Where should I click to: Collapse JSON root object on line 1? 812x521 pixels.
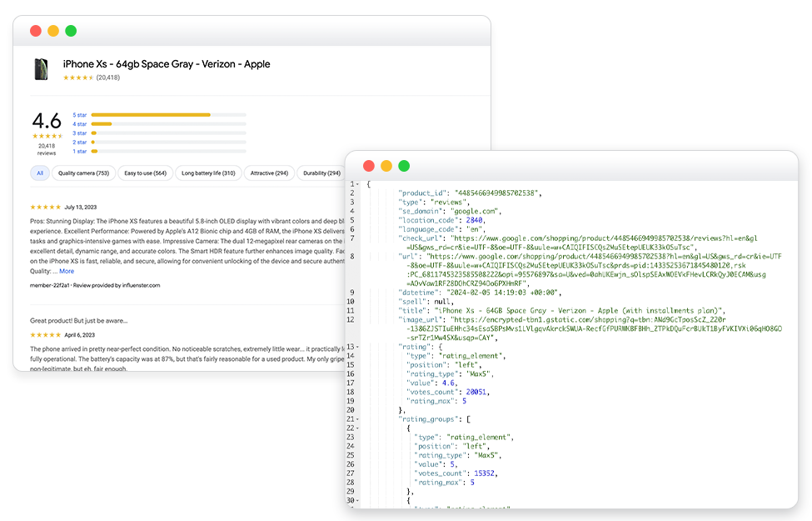[357, 184]
